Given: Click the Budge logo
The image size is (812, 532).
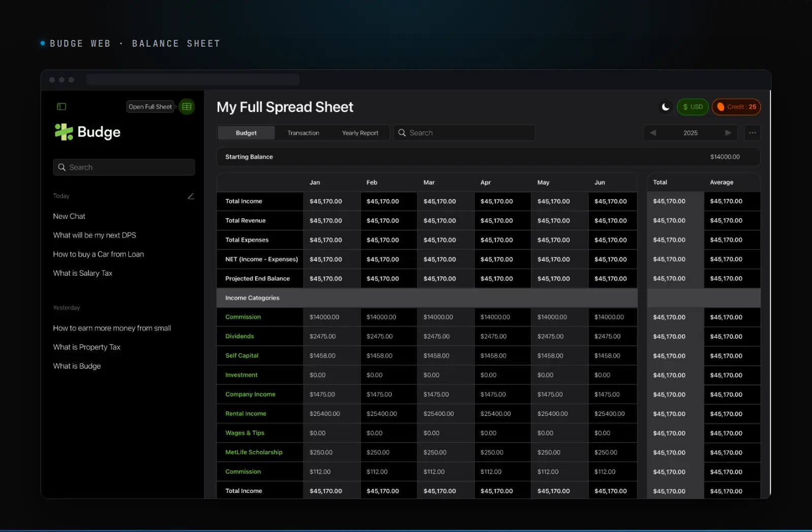Looking at the screenshot, I should pyautogui.click(x=87, y=132).
